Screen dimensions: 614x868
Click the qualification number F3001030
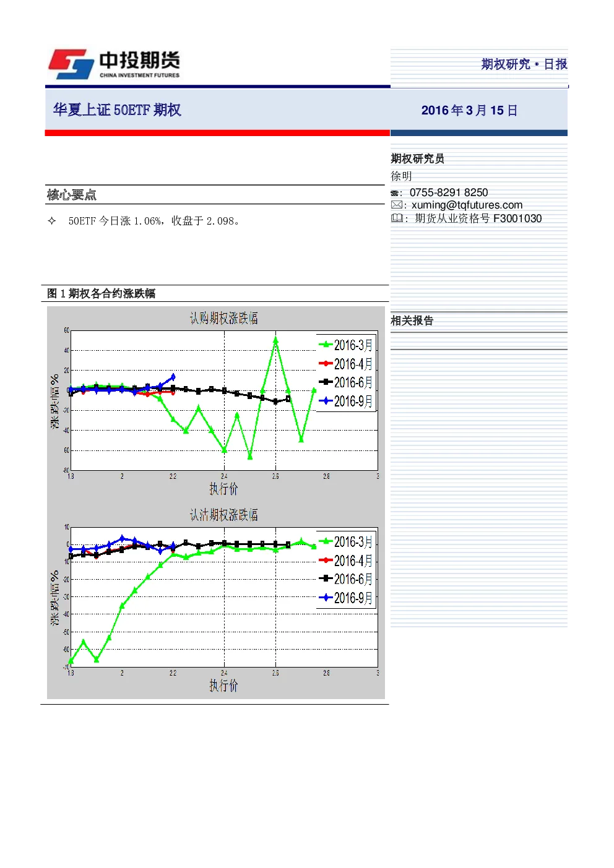pyautogui.click(x=517, y=218)
